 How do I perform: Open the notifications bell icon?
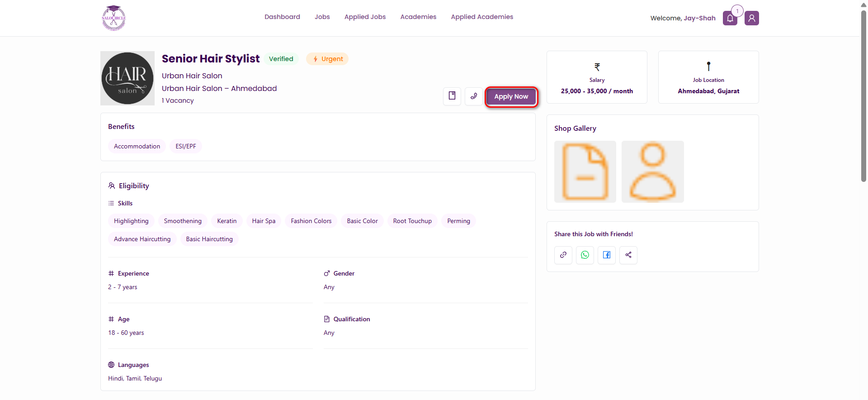click(x=730, y=18)
